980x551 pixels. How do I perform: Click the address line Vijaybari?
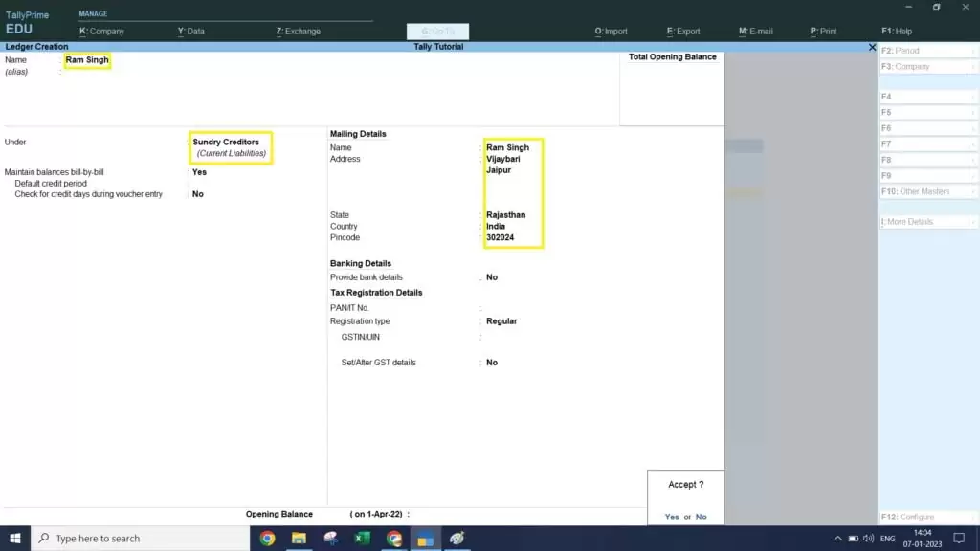coord(503,159)
